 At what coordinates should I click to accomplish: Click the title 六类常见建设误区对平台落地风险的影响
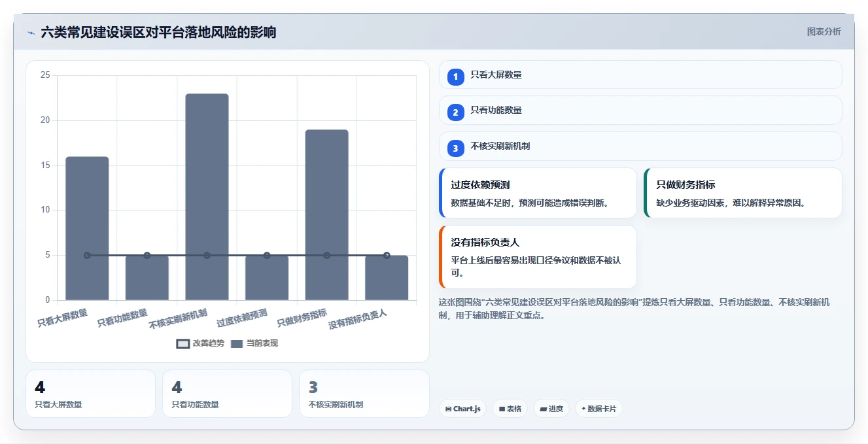(158, 32)
